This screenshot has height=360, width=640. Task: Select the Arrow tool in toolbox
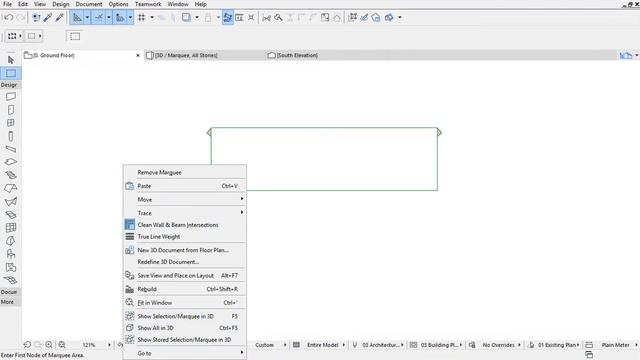pos(11,60)
